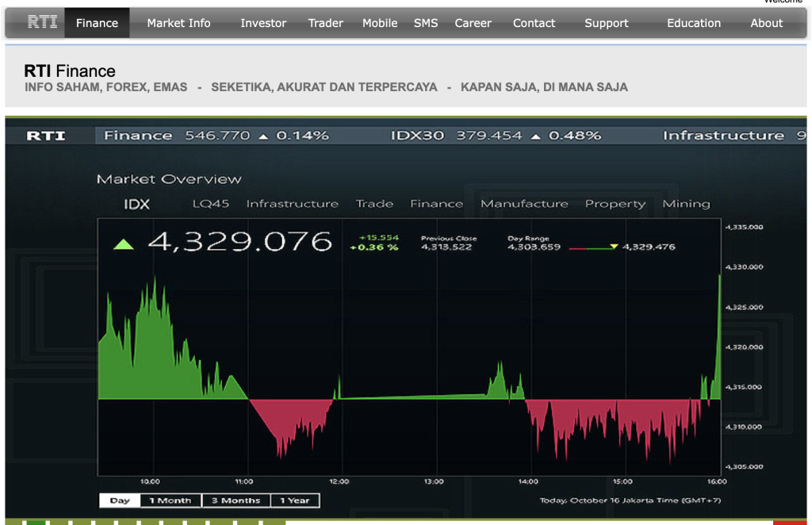Viewport: 812px width, 525px height.
Task: Open the About page
Action: tap(767, 23)
